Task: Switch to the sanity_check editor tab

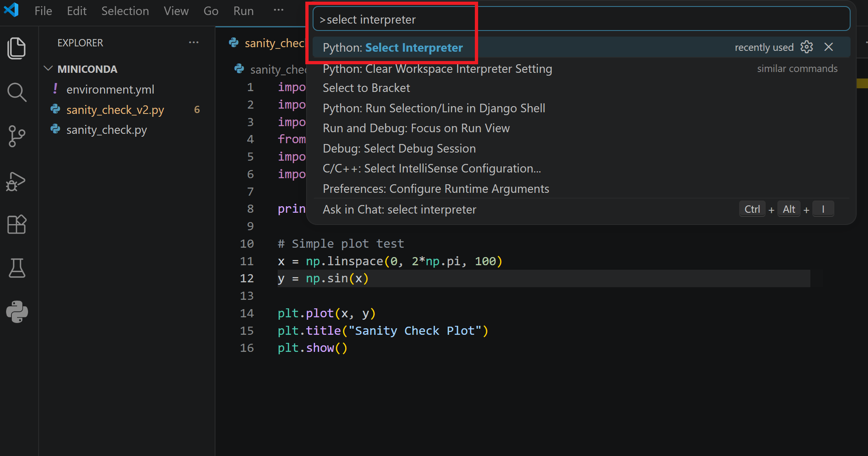Action: click(267, 43)
